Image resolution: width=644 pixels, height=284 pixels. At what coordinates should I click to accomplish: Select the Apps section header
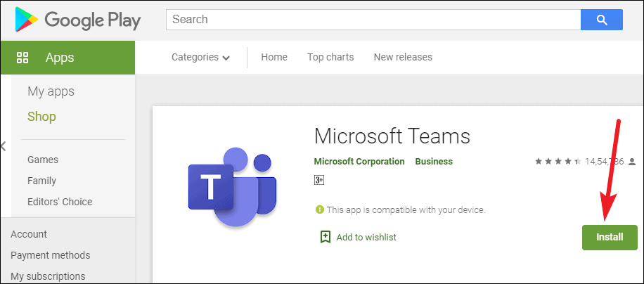[67, 58]
